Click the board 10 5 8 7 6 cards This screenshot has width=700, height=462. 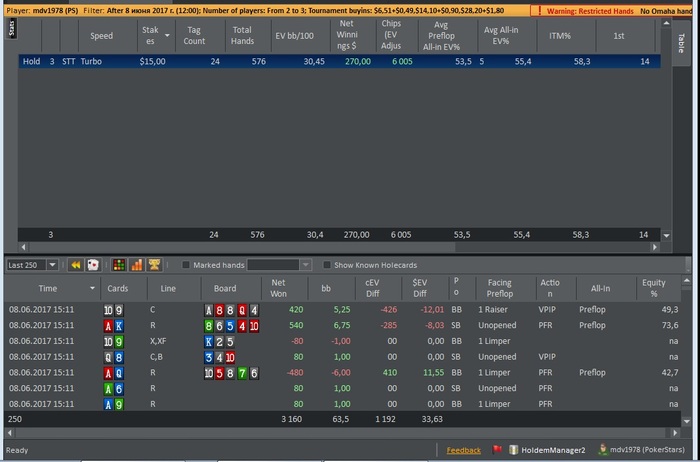[x=232, y=373]
